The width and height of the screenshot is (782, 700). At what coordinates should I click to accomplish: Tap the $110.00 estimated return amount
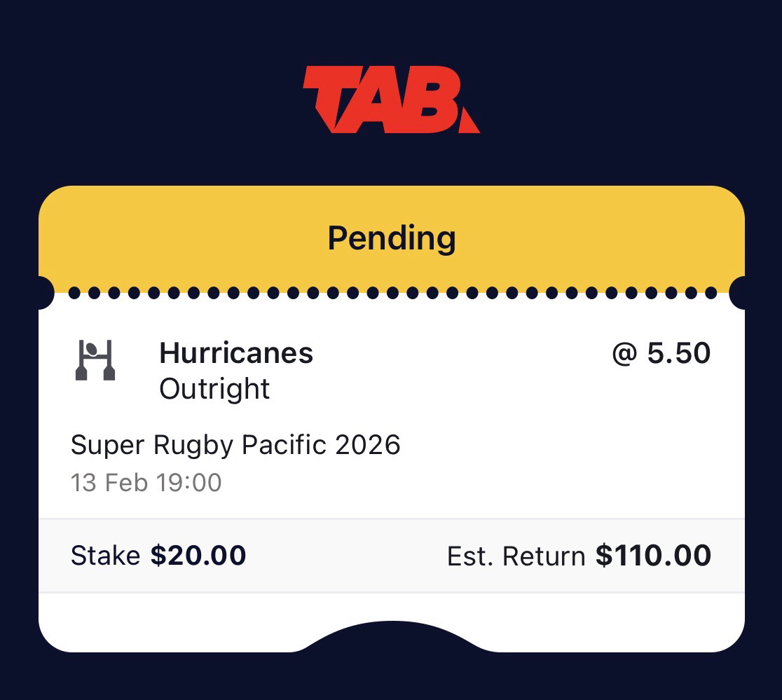coord(653,556)
